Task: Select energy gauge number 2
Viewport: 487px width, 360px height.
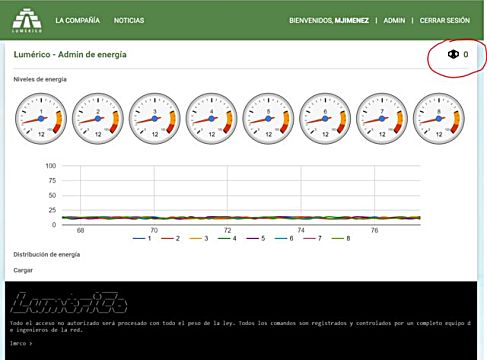Action: [98, 119]
